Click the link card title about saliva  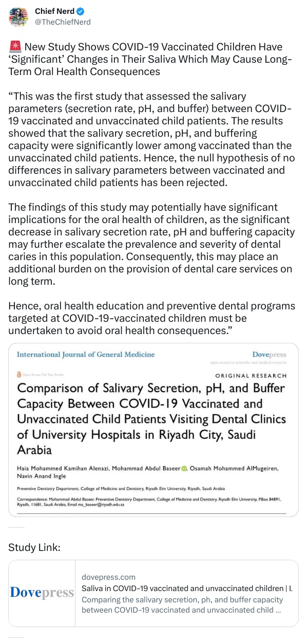click(x=187, y=588)
